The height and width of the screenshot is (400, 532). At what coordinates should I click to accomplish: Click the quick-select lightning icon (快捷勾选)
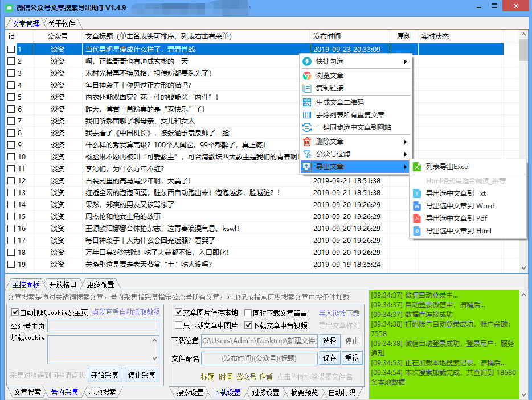(306, 61)
